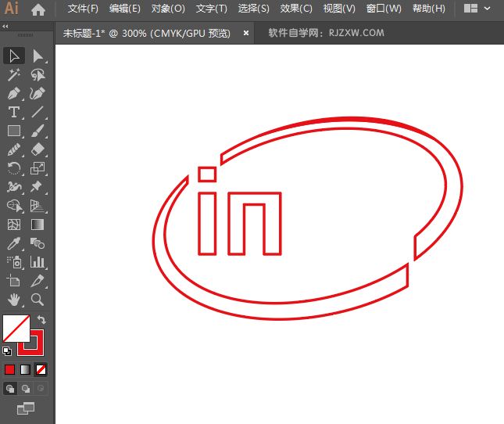Click the letter i dot shape
The height and width of the screenshot is (424, 504).
[207, 174]
